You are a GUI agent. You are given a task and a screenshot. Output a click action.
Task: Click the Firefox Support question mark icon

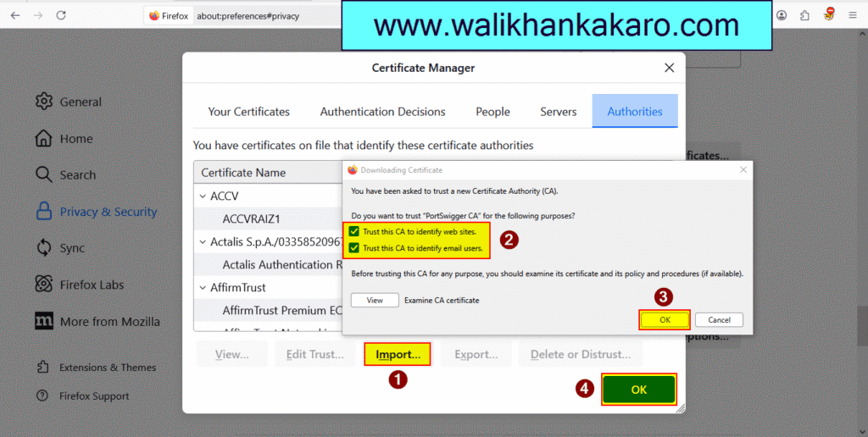(42, 396)
